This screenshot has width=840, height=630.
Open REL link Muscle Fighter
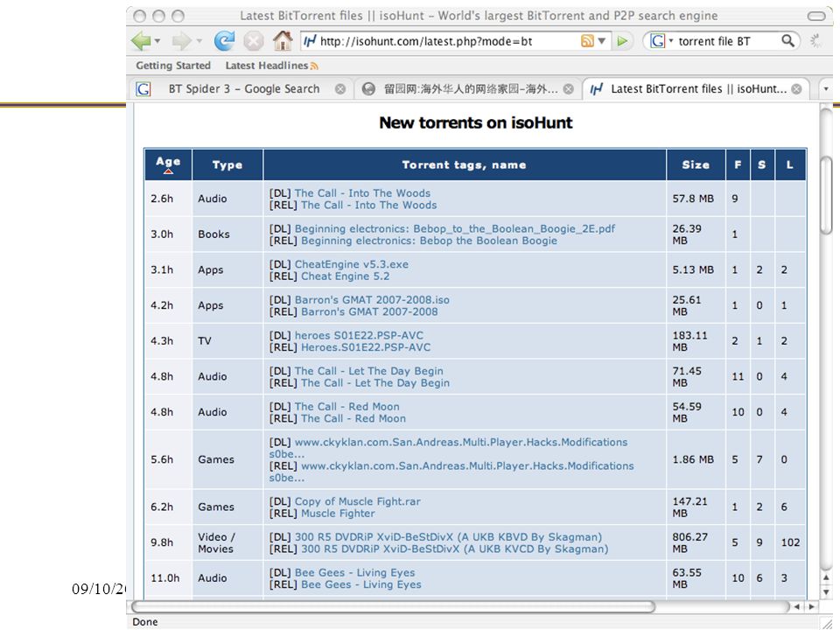click(338, 514)
